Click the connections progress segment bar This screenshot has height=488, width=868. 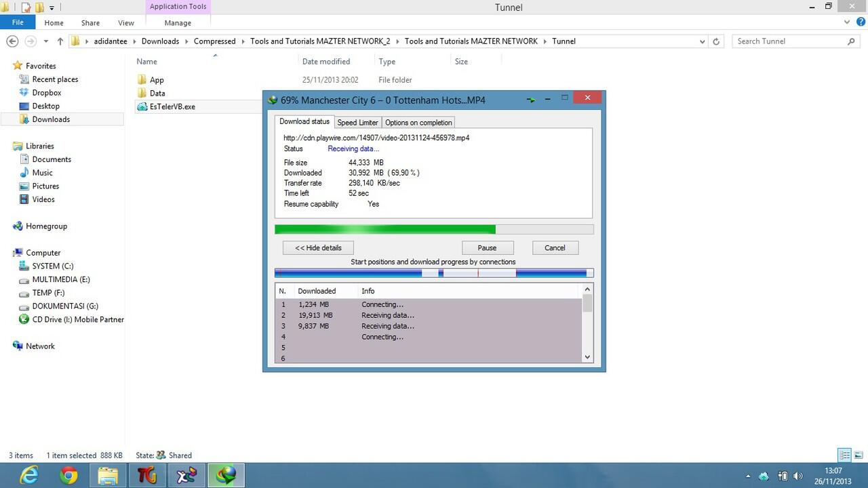[434, 273]
